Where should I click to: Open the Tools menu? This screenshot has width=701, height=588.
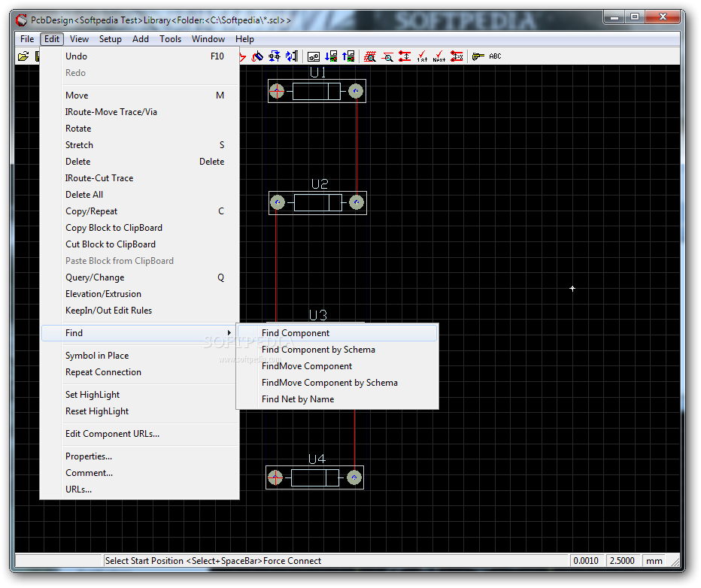[x=170, y=39]
